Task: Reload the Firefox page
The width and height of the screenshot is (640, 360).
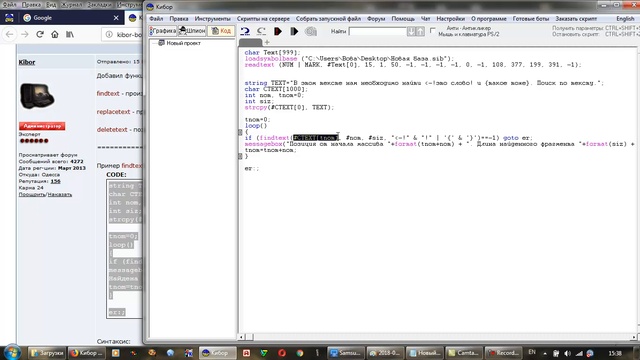Action: (40, 34)
